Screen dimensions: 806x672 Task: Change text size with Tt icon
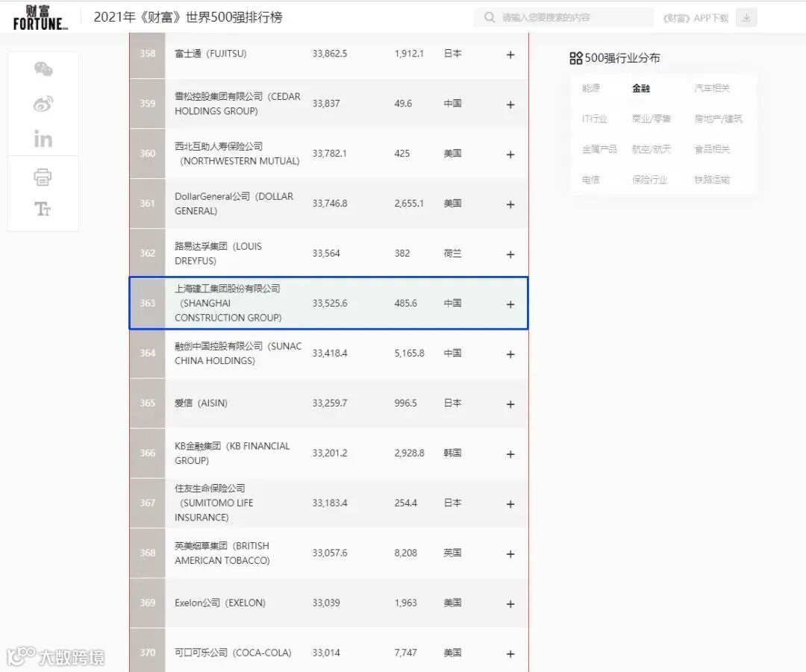(x=43, y=209)
